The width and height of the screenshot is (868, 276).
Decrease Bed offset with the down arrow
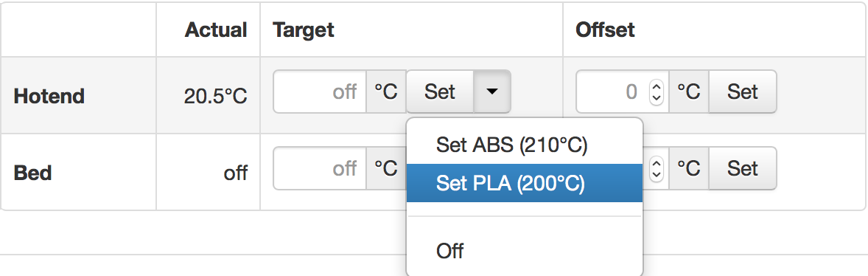[657, 174]
